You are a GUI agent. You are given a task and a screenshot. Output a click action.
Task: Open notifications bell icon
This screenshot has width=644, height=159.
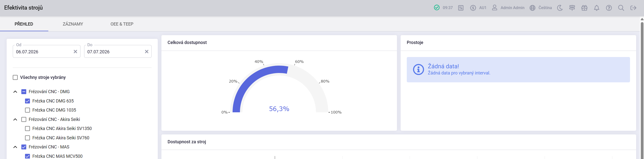596,8
